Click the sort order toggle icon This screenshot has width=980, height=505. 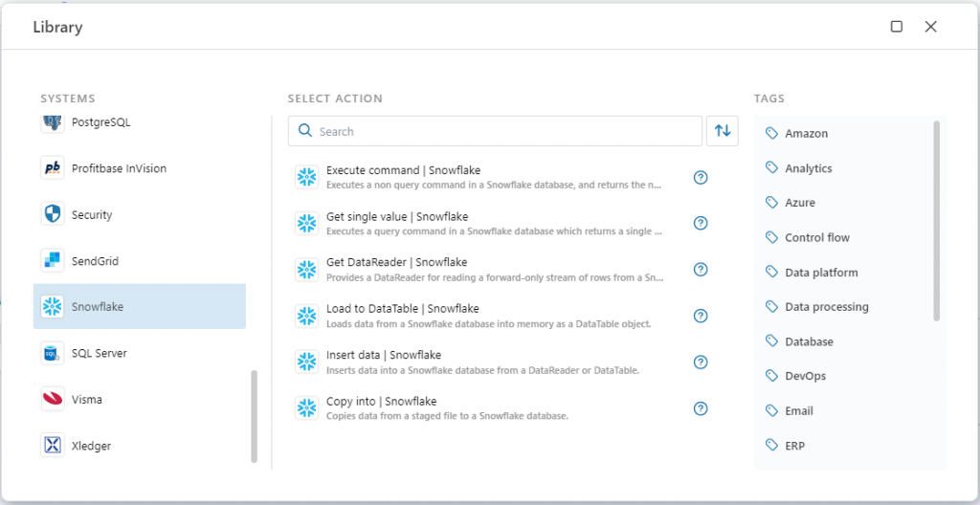pyautogui.click(x=723, y=131)
